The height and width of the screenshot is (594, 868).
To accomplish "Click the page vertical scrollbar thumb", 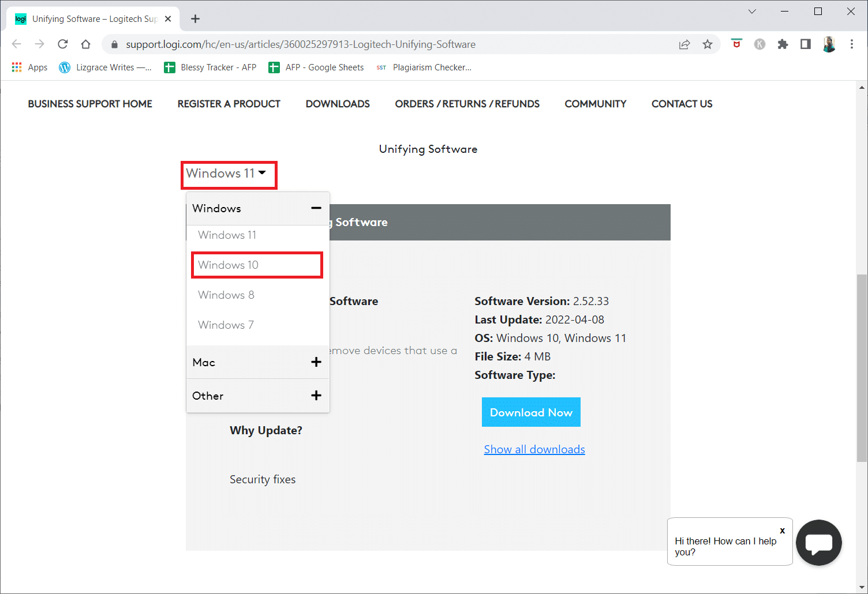I will (862, 368).
